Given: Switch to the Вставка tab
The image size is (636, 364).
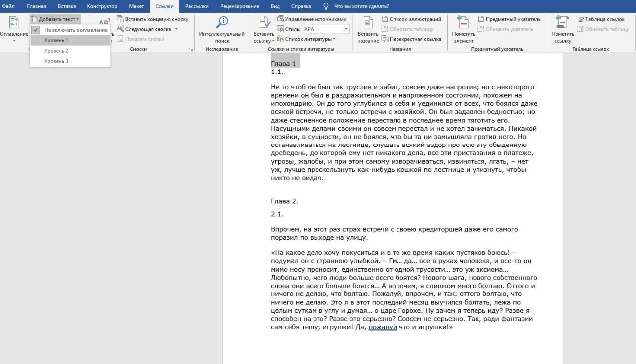Looking at the screenshot, I should click(x=67, y=6).
